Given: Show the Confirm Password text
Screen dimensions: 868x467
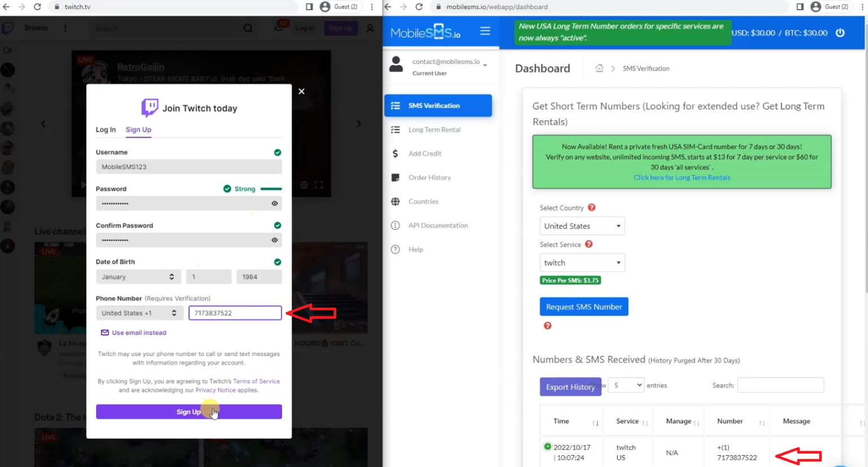Looking at the screenshot, I should (x=275, y=239).
